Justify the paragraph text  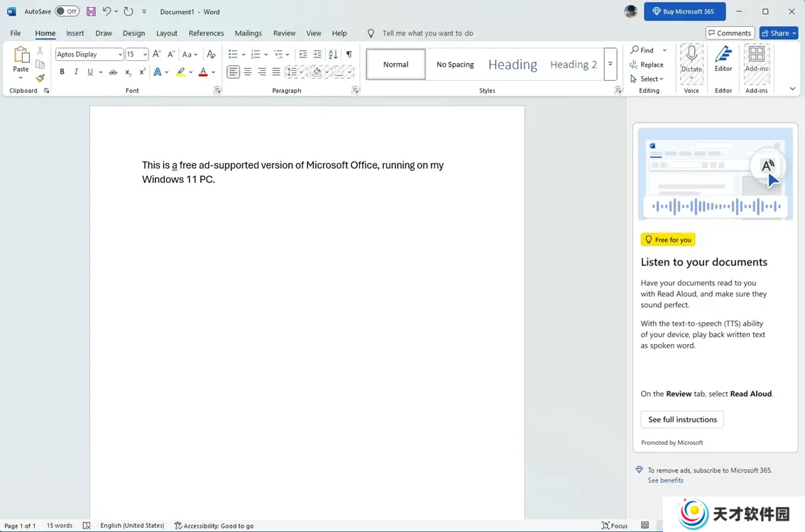(x=276, y=72)
